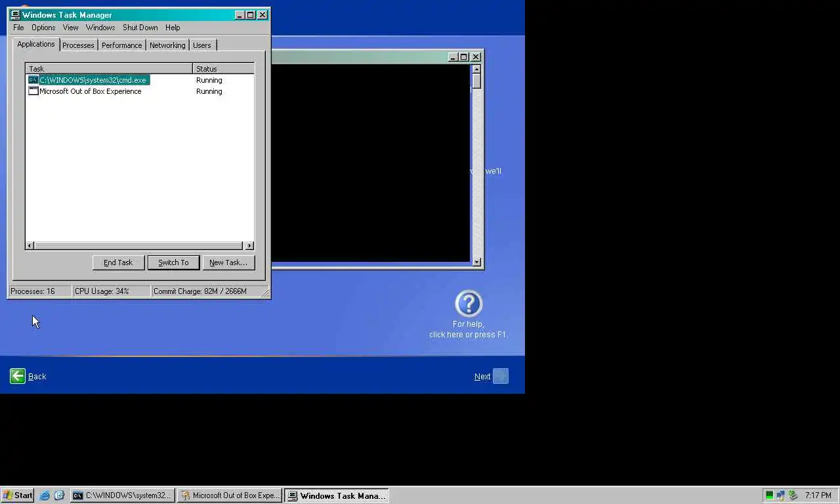
Task: Minimize the command prompt window
Action: tap(453, 57)
